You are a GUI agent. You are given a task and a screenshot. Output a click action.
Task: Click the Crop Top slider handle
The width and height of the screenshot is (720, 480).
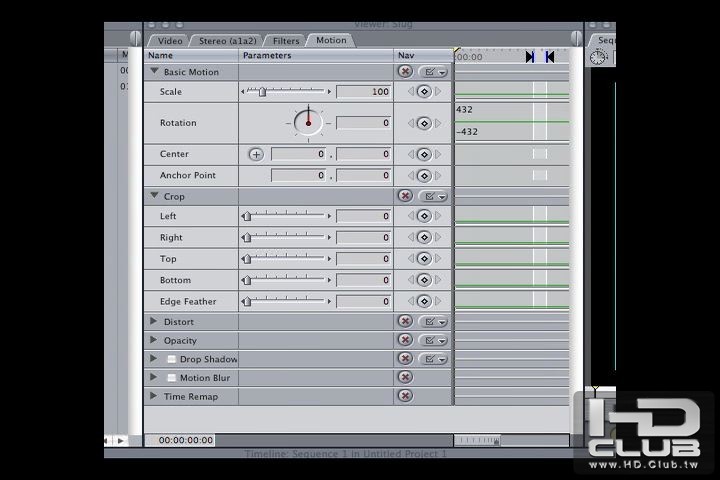pyautogui.click(x=247, y=259)
